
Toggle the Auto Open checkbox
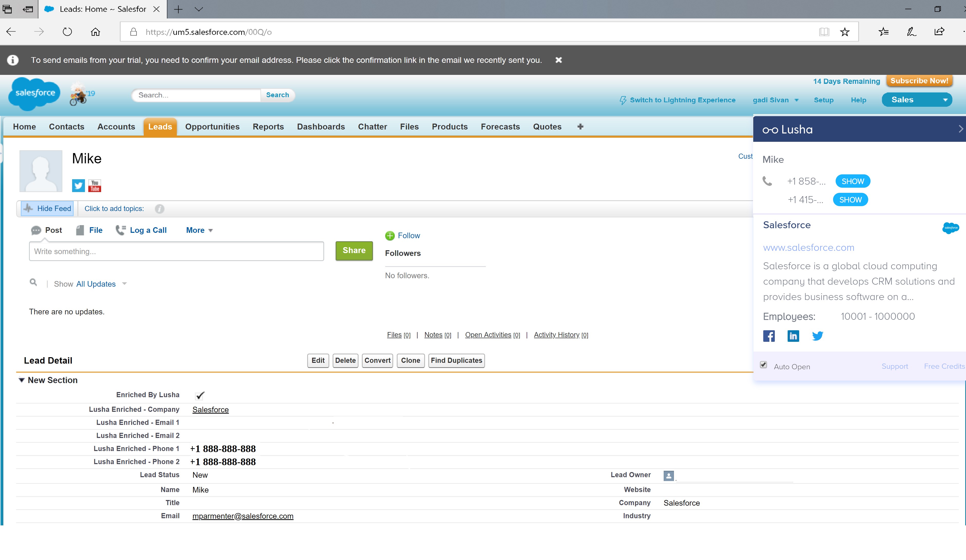(x=763, y=365)
